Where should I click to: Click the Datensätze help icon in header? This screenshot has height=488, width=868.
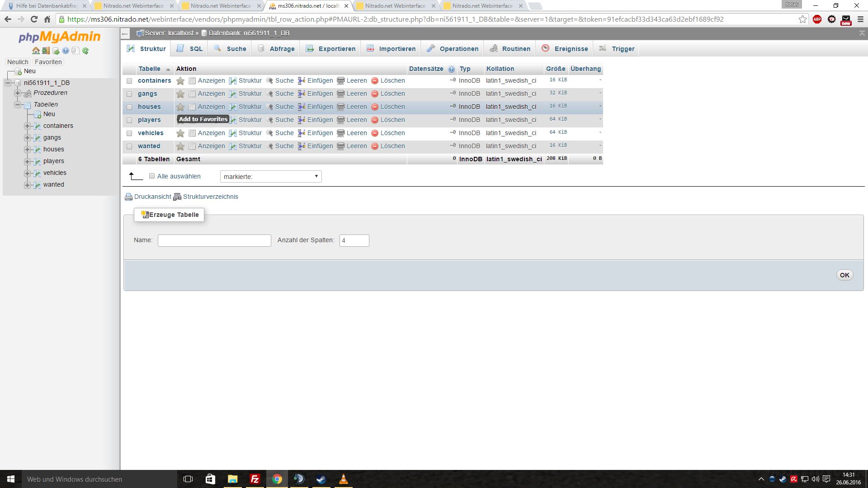pos(451,69)
